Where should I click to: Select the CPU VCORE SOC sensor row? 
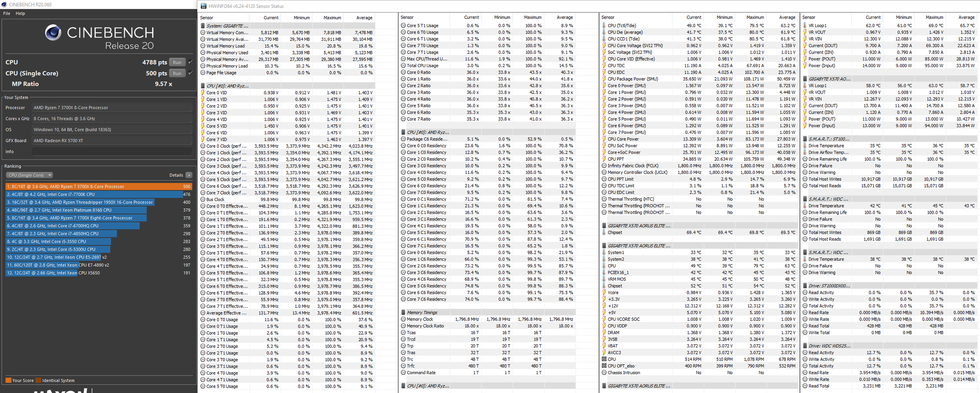pos(699,319)
